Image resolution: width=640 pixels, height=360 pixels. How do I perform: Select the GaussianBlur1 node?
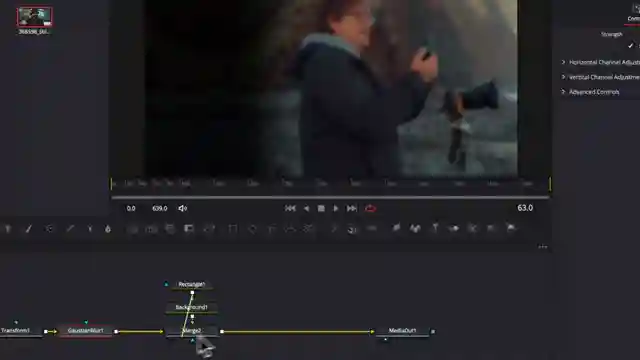(x=86, y=331)
